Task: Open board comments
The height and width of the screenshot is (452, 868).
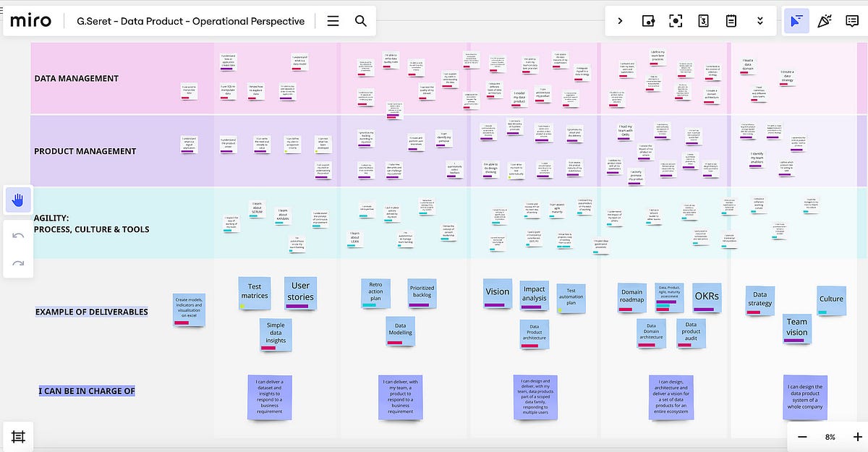Action: click(853, 21)
